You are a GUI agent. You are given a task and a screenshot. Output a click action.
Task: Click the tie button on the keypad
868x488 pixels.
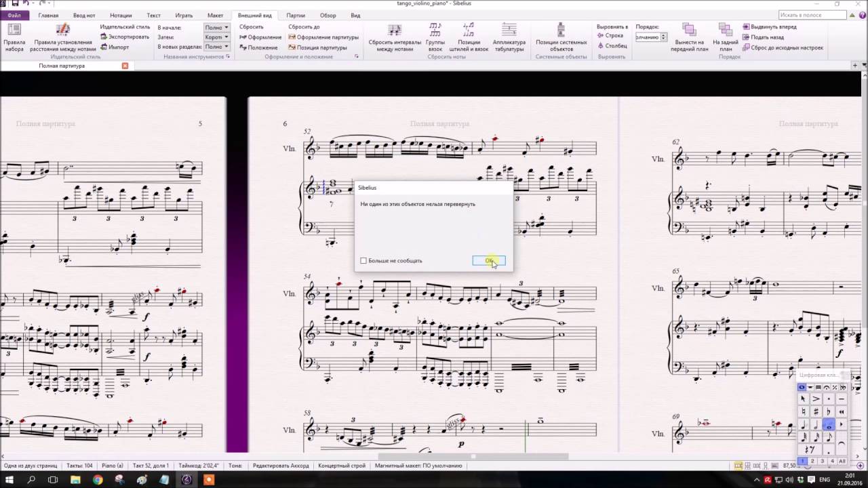coord(842,444)
